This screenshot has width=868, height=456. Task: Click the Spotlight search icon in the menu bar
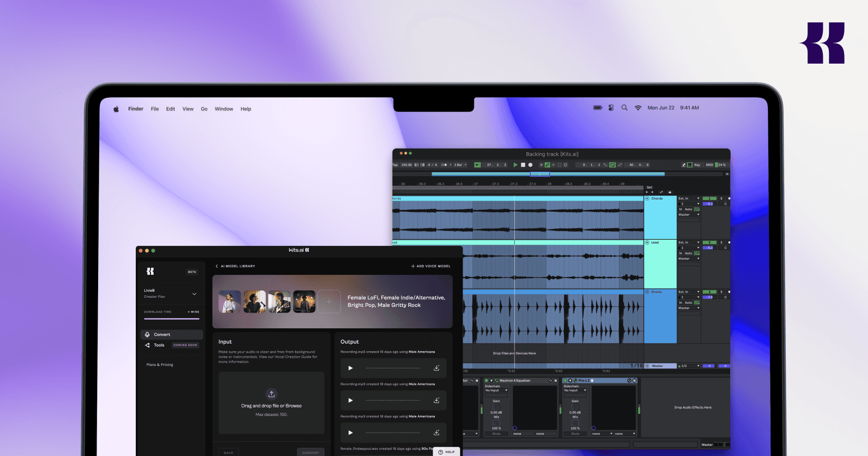tap(624, 108)
